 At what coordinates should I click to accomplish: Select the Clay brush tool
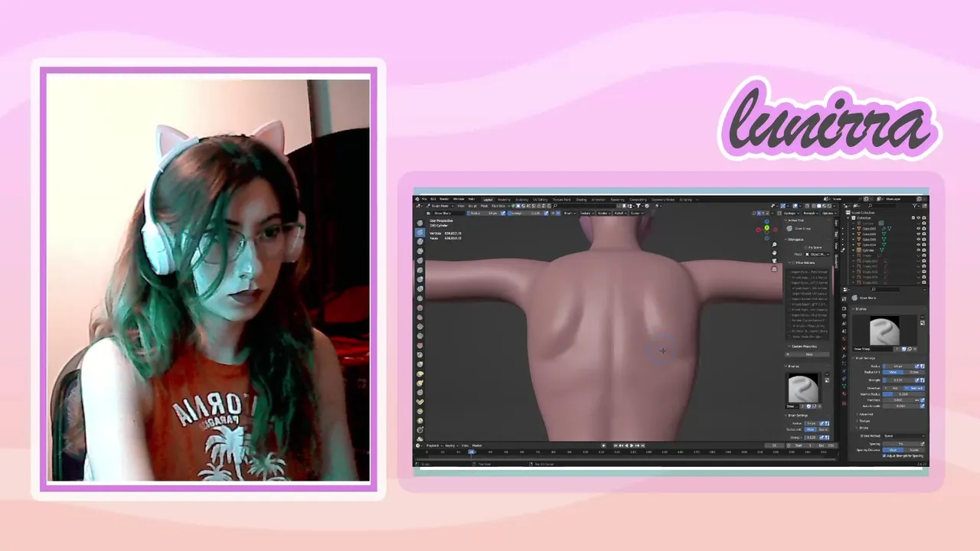pos(420,241)
